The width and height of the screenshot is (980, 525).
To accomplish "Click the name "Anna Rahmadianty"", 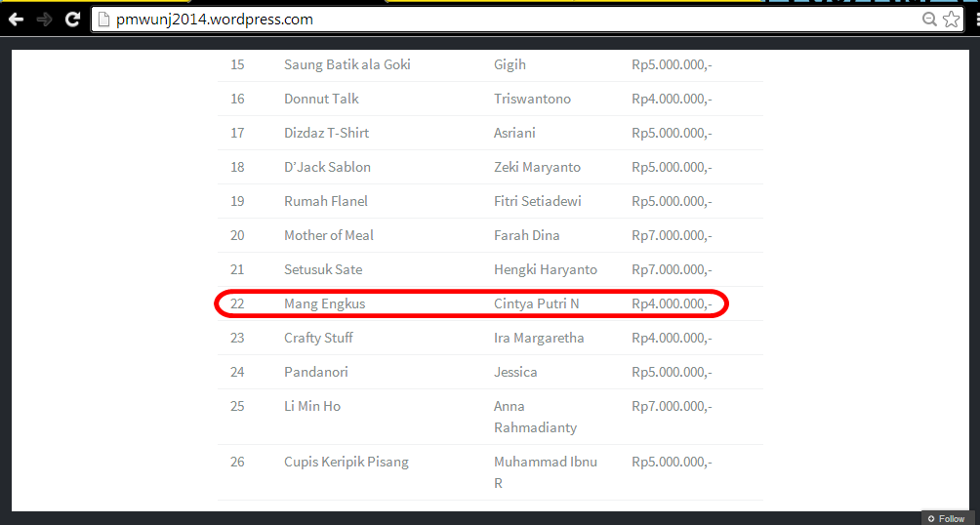I will 535,417.
